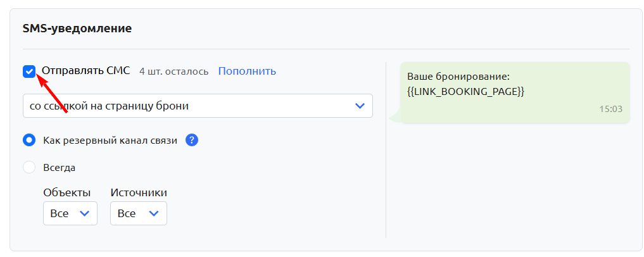The height and width of the screenshot is (257, 644).
Task: Click the Ваше бронирование: message text
Action: 458,77
